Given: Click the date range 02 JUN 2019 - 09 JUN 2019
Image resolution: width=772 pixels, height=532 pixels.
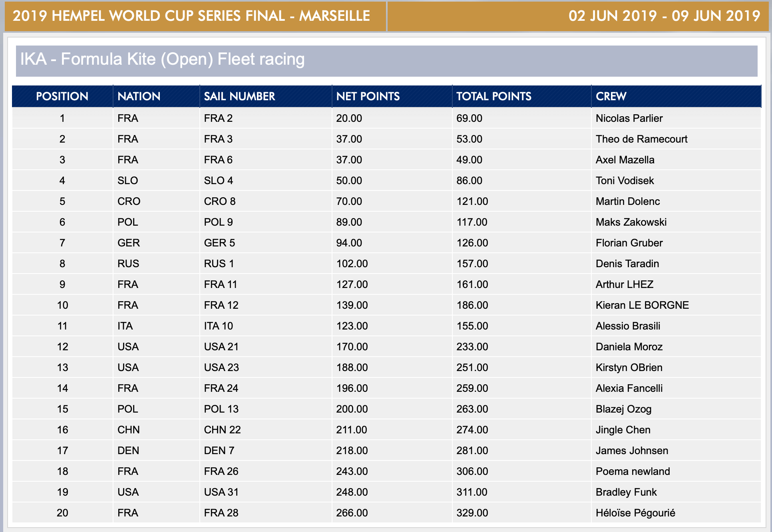Looking at the screenshot, I should [x=664, y=16].
